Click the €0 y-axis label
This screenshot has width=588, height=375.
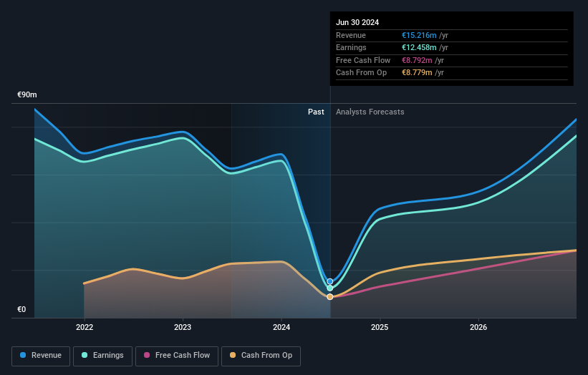(x=21, y=309)
